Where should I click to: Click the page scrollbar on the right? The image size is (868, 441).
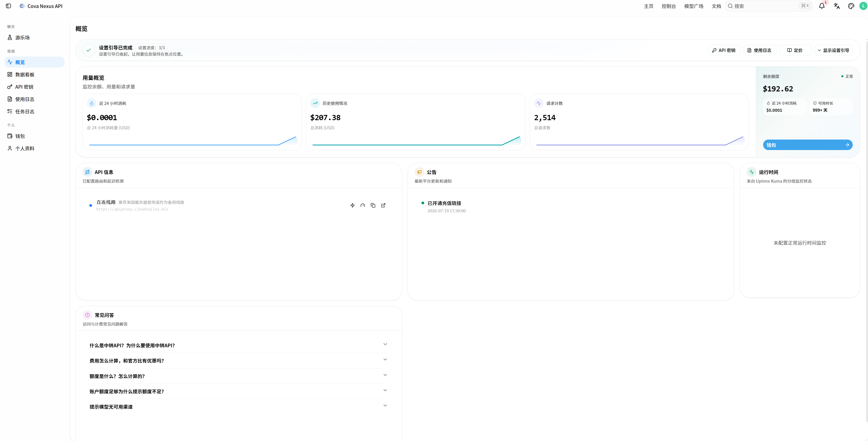point(867,231)
